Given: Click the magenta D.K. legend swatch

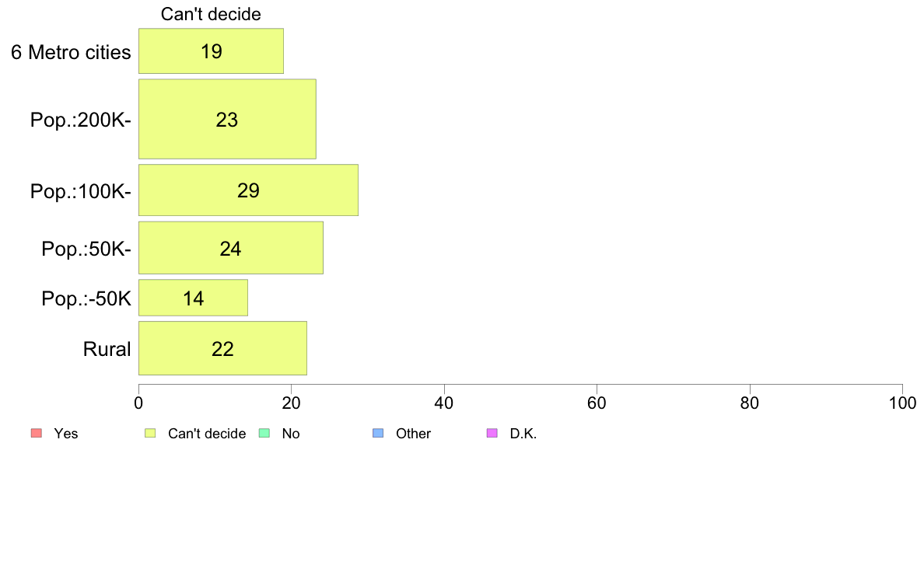Looking at the screenshot, I should coord(492,433).
